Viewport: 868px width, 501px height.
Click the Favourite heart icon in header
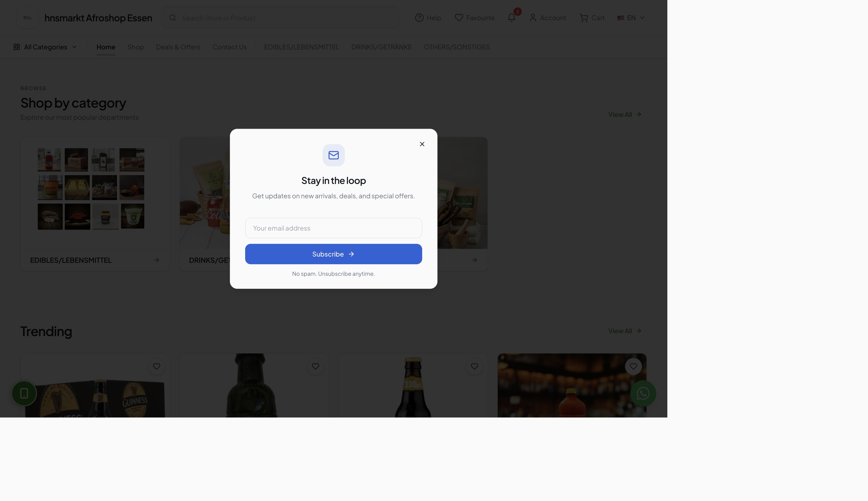[x=459, y=18]
